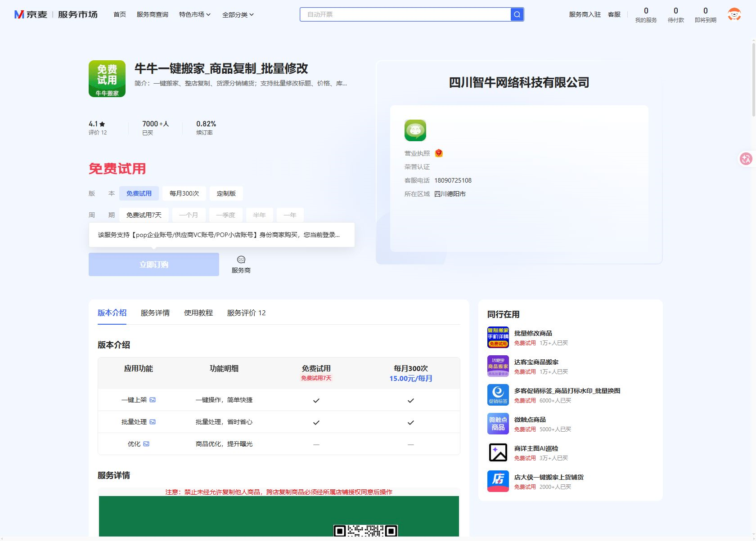The image size is (756, 541).
Task: View image icon beside 优化
Action: pos(146,444)
